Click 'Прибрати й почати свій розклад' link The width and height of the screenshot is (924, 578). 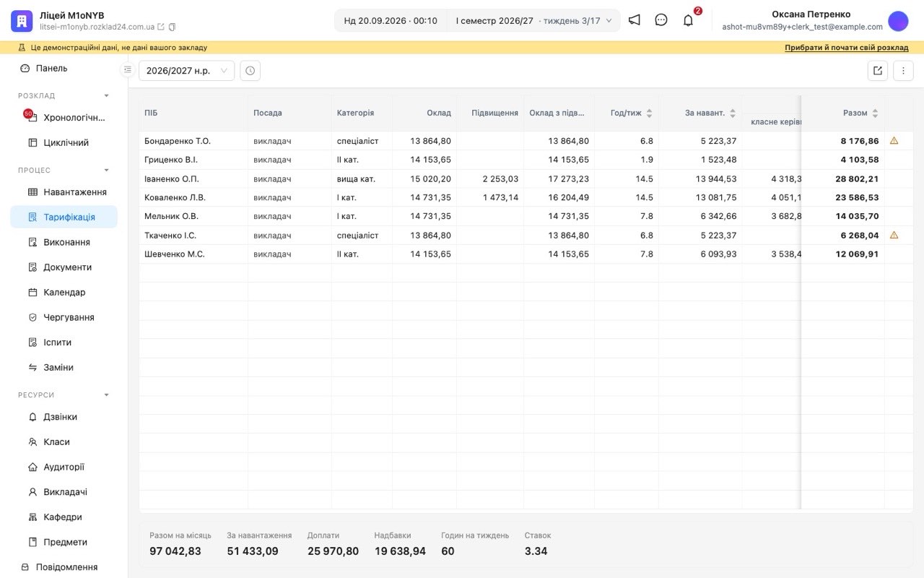[x=847, y=48]
